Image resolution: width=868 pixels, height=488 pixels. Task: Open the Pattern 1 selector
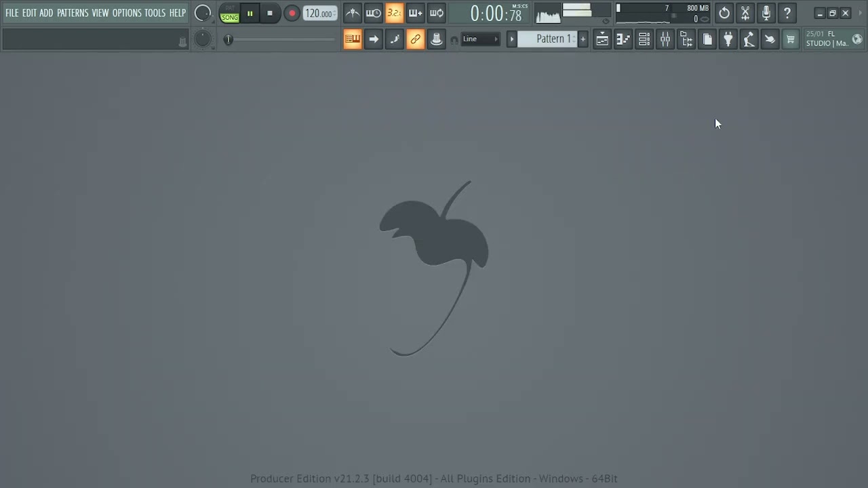(x=548, y=39)
